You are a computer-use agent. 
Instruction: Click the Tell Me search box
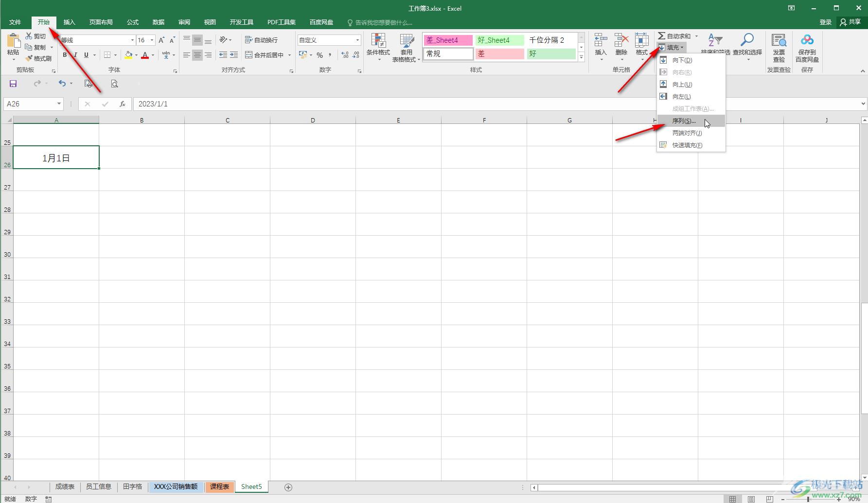[380, 22]
